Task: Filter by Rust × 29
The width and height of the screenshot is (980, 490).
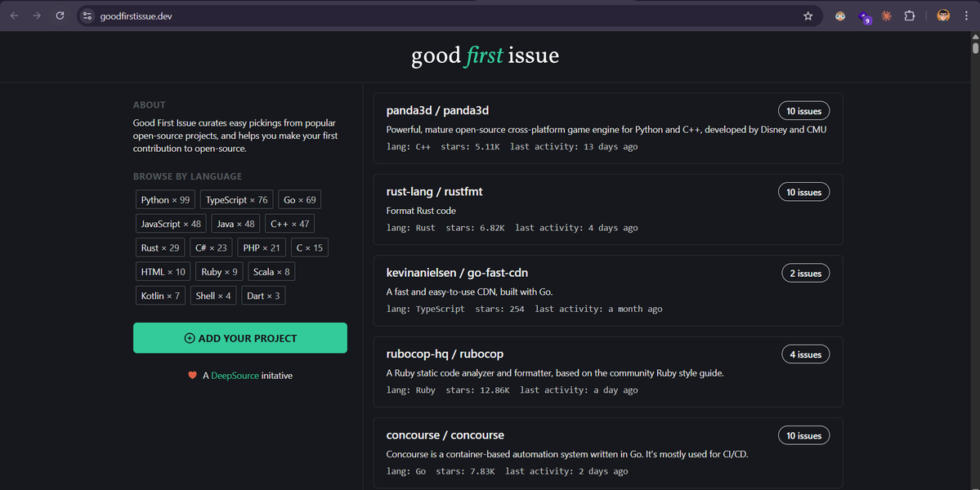Action: tap(160, 247)
